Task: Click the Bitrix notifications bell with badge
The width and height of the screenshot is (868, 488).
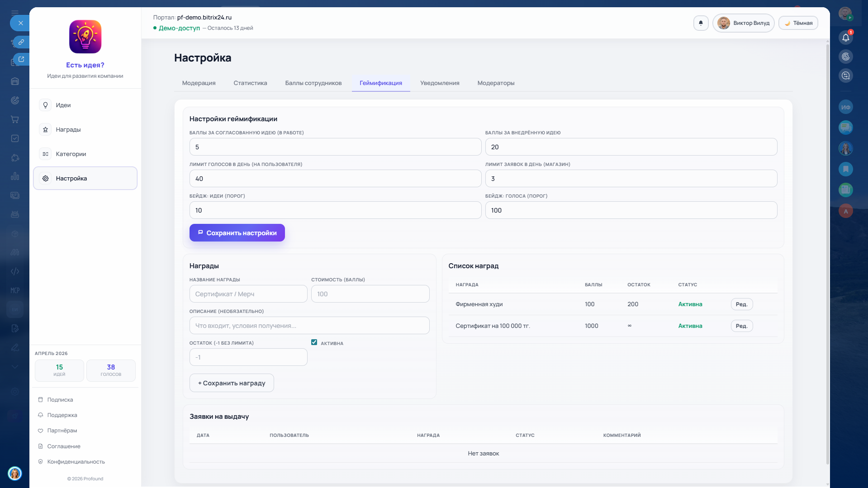Action: 845,38
